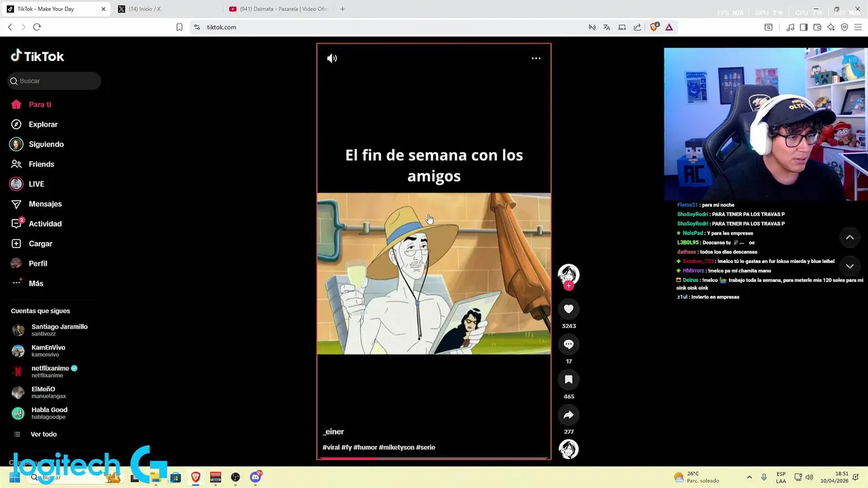Open the netflixanime account
The width and height of the screenshot is (868, 488).
pos(45,371)
